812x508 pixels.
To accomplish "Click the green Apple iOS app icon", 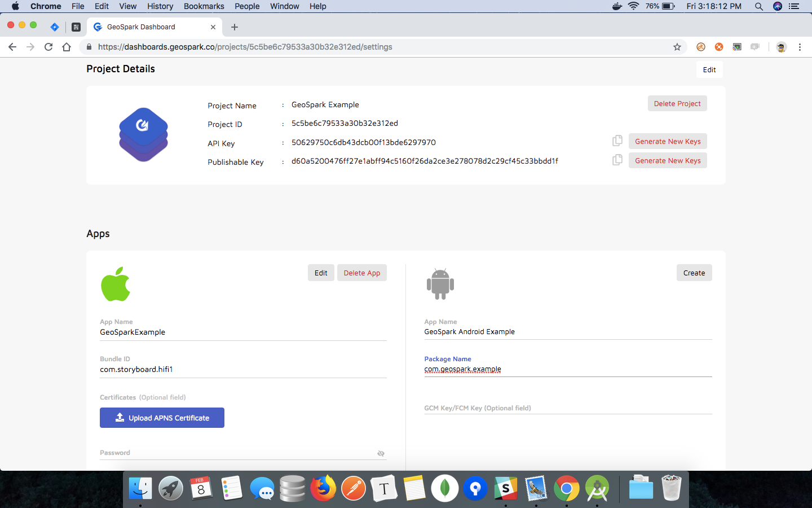I will click(116, 284).
